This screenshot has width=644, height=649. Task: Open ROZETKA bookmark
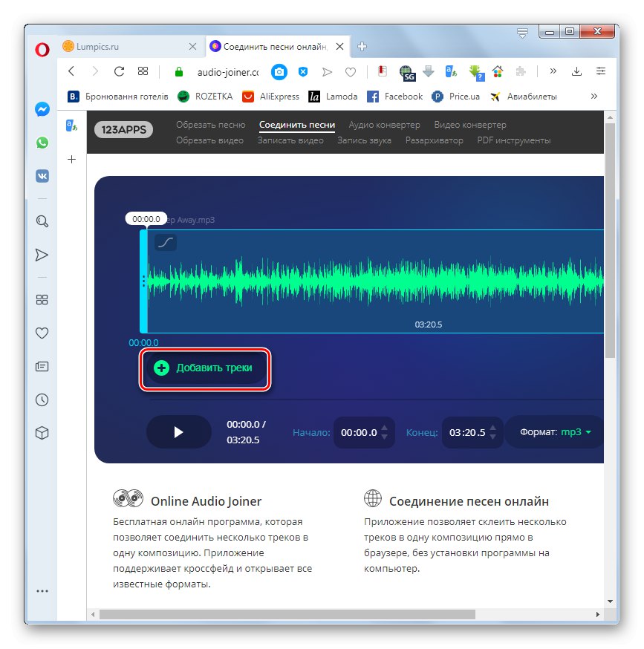pos(204,97)
